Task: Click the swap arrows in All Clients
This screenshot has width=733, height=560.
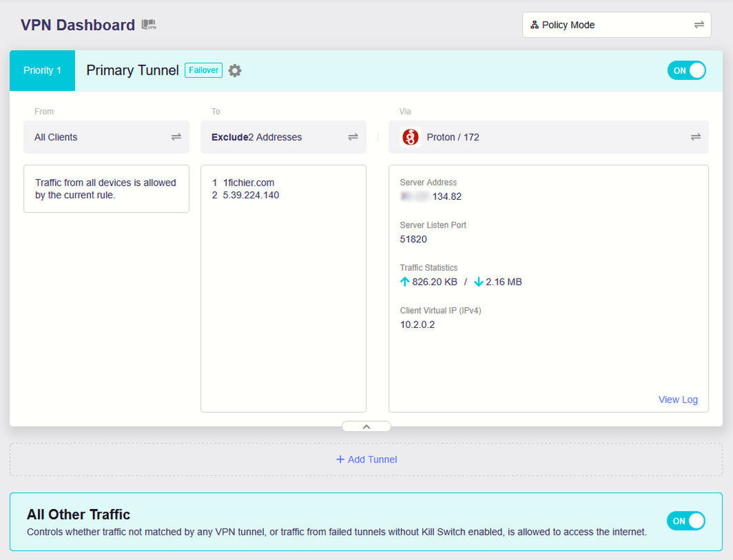Action: (x=176, y=137)
